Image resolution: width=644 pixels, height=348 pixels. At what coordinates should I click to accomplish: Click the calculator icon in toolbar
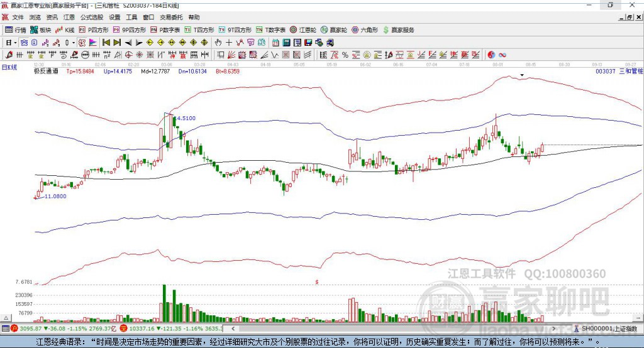click(x=286, y=43)
